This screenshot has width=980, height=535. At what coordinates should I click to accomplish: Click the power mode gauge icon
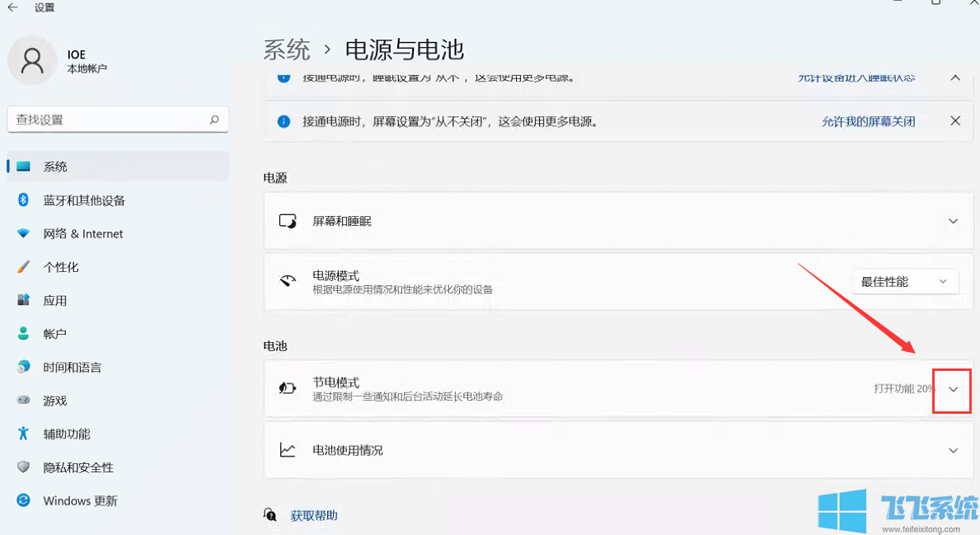click(286, 281)
